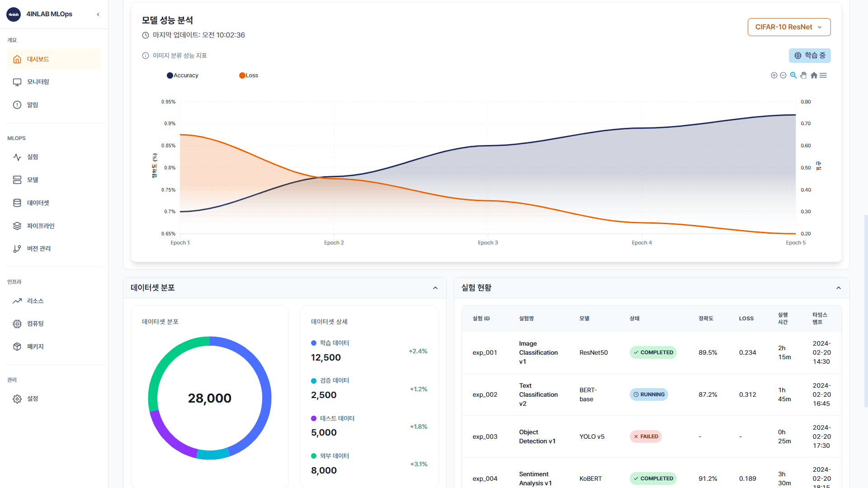Image resolution: width=868 pixels, height=488 pixels.
Task: Collapse the 데이터셋 분포 panel
Action: click(435, 288)
